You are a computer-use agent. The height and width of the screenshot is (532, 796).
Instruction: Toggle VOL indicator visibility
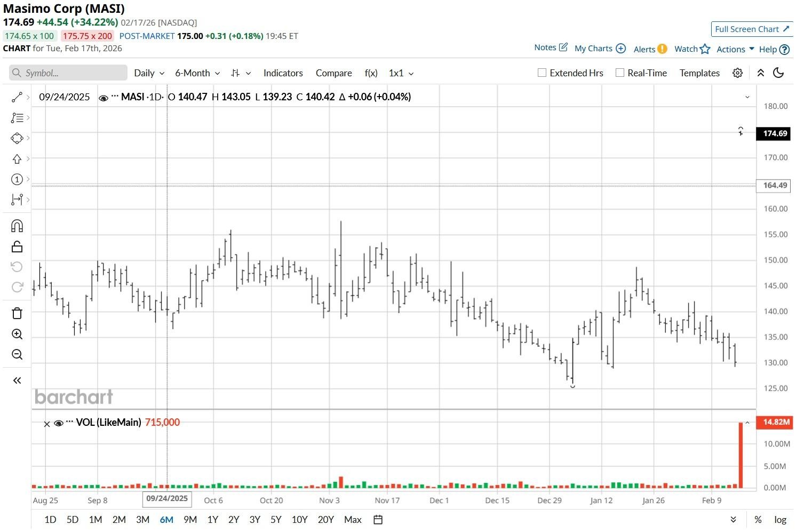coord(59,423)
